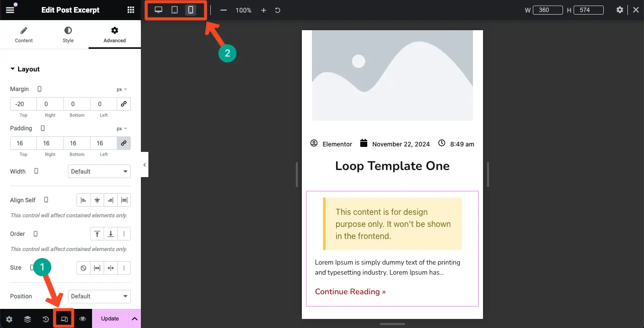Click the responsive mode icon
644x328 pixels.
point(64,319)
